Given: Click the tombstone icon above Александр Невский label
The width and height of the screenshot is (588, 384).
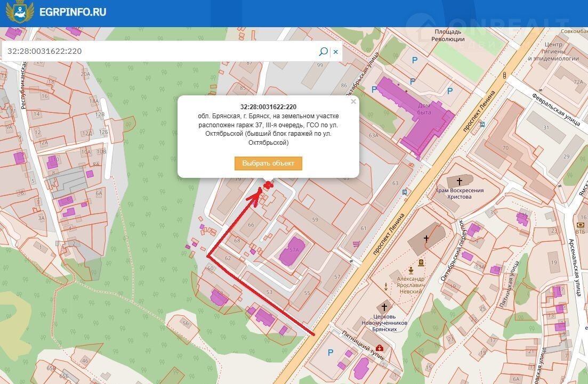Looking at the screenshot, I should click(x=421, y=263).
